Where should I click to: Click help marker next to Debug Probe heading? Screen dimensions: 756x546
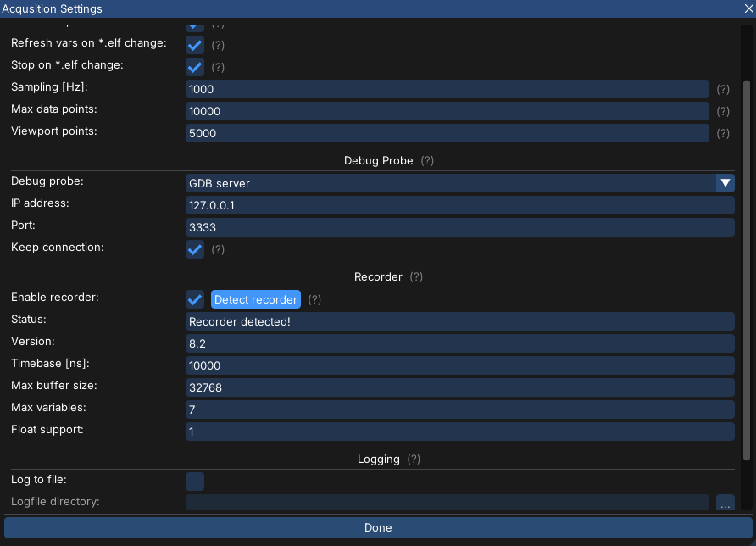pos(427,160)
